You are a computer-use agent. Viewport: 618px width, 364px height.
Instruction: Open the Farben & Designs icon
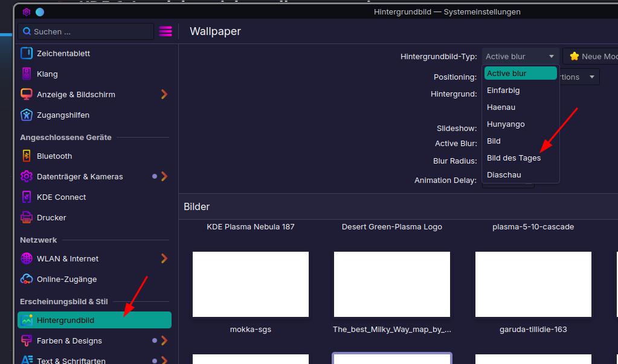pyautogui.click(x=27, y=340)
